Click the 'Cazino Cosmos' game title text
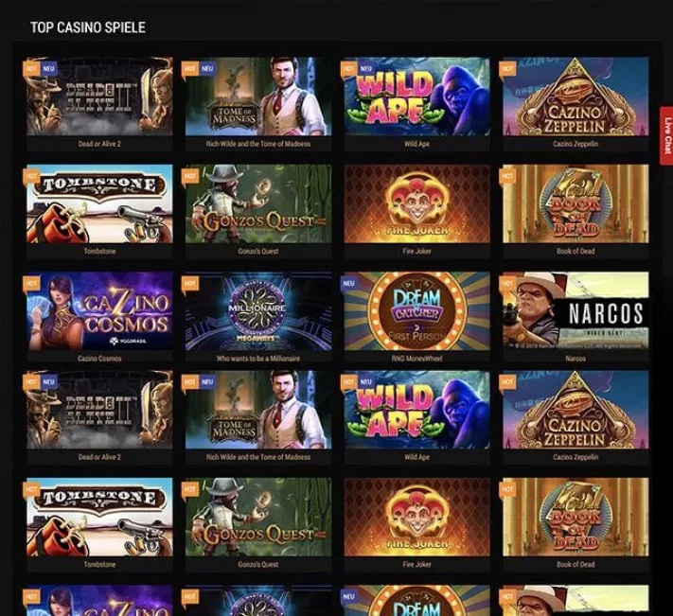The width and height of the screenshot is (673, 616). click(x=99, y=359)
